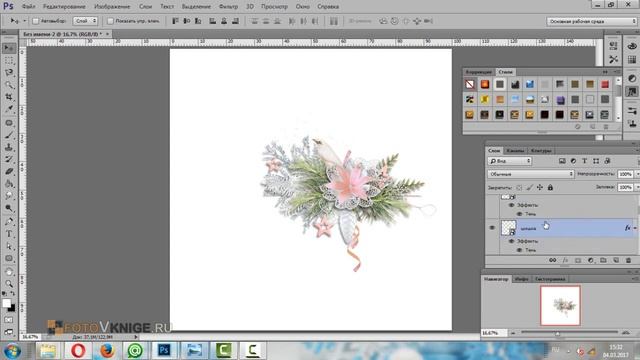Filter layers by pixel layer icon
Screen dimensions: 640x360
[562, 161]
